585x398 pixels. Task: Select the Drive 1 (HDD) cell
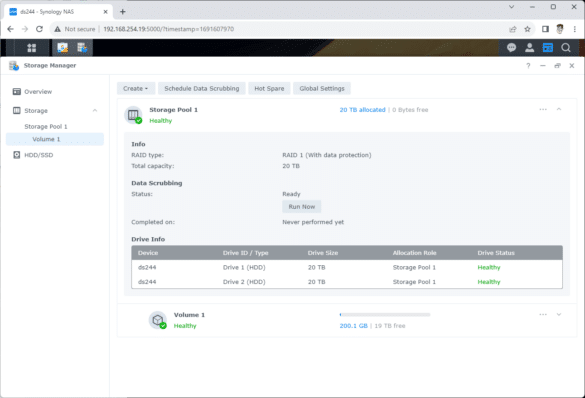pos(244,267)
